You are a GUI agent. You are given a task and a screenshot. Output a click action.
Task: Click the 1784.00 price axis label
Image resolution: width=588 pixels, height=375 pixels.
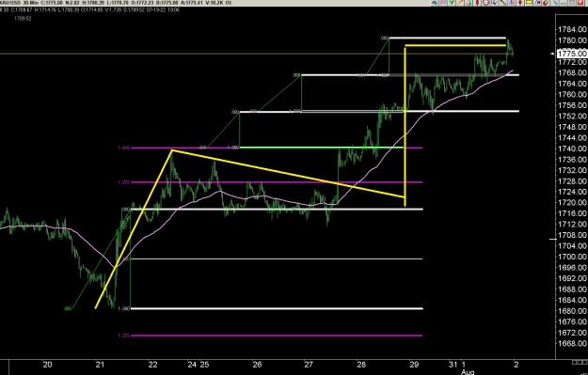pyautogui.click(x=573, y=29)
